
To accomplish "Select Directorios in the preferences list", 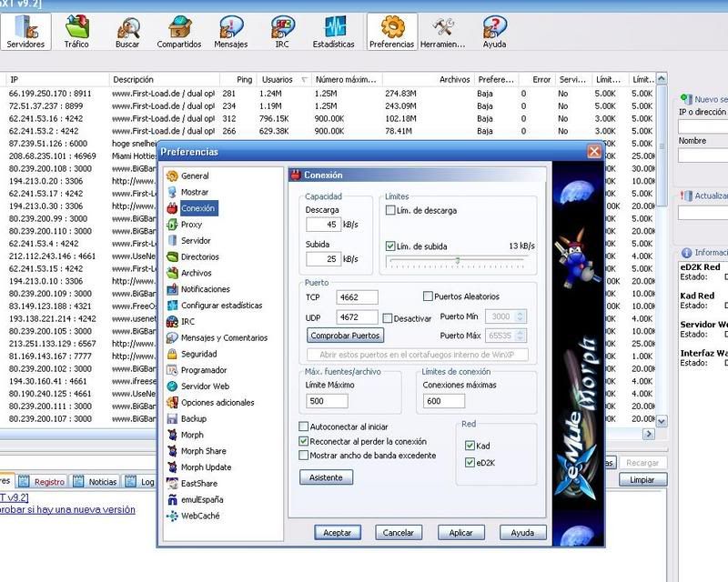I will (193, 256).
